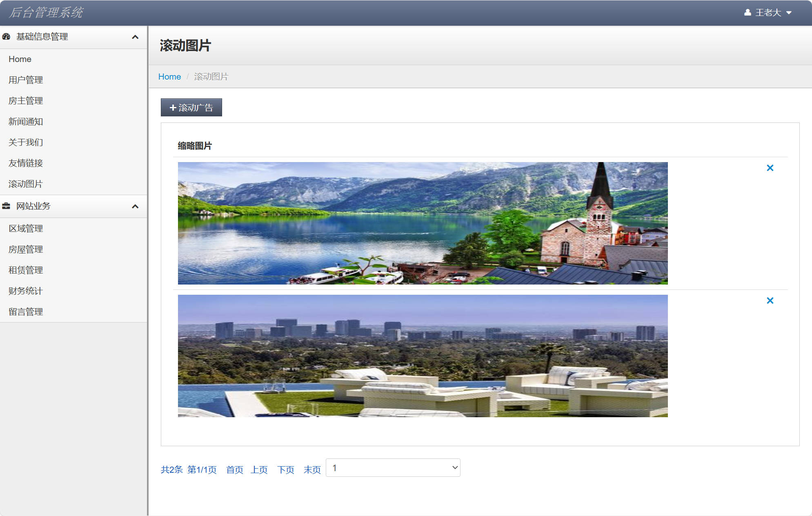Go to 末页 in pagination

[x=311, y=470]
